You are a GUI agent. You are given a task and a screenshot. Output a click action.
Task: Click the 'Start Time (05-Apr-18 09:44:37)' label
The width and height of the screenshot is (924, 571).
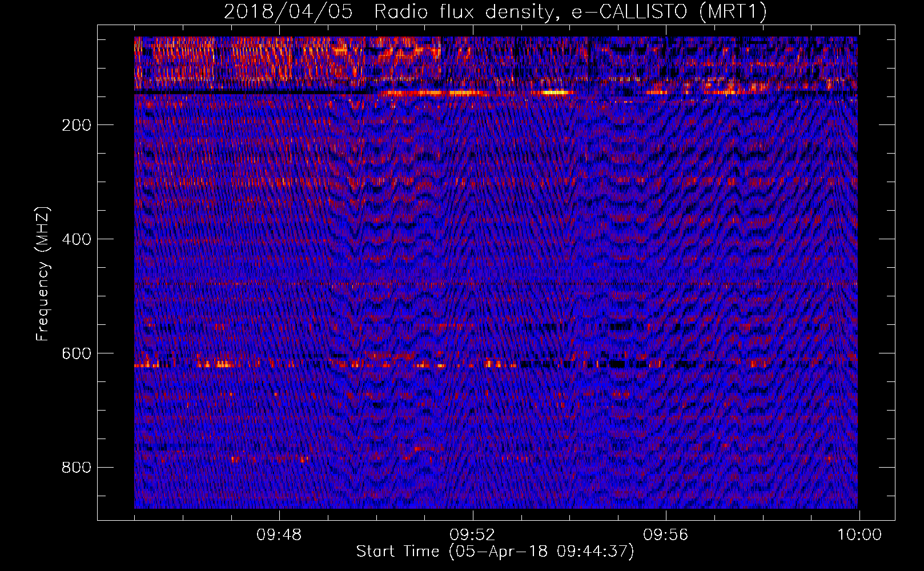[x=495, y=552]
